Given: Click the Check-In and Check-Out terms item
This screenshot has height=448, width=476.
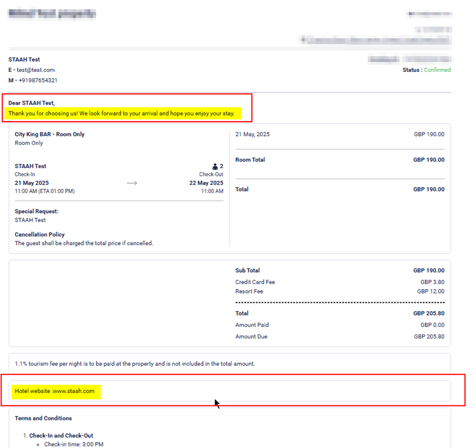Looking at the screenshot, I should [x=61, y=435].
